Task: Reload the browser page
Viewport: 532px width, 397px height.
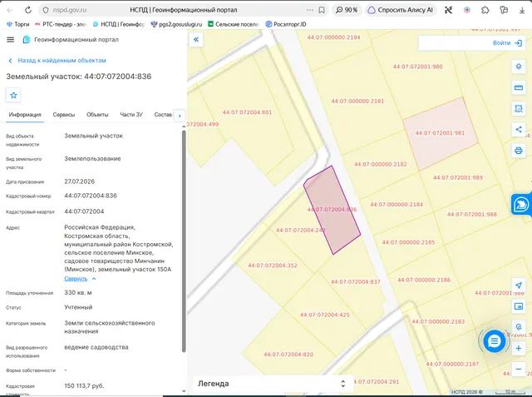Action: (27, 10)
